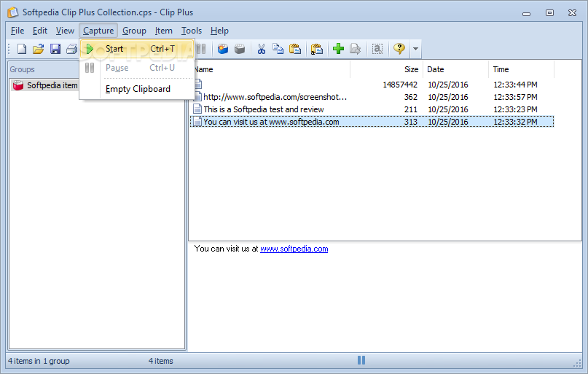Select 'You can visit us at www.softpedia.com' item
588x374 pixels.
coord(372,122)
